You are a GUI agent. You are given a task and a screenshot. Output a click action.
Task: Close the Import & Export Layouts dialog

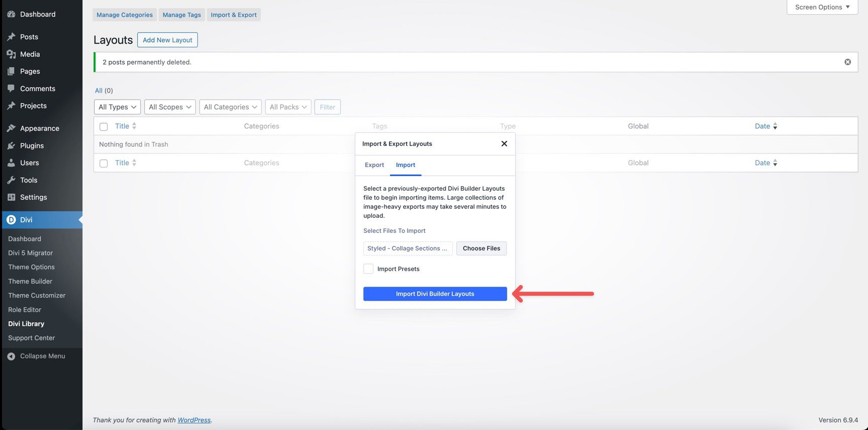[x=504, y=144]
